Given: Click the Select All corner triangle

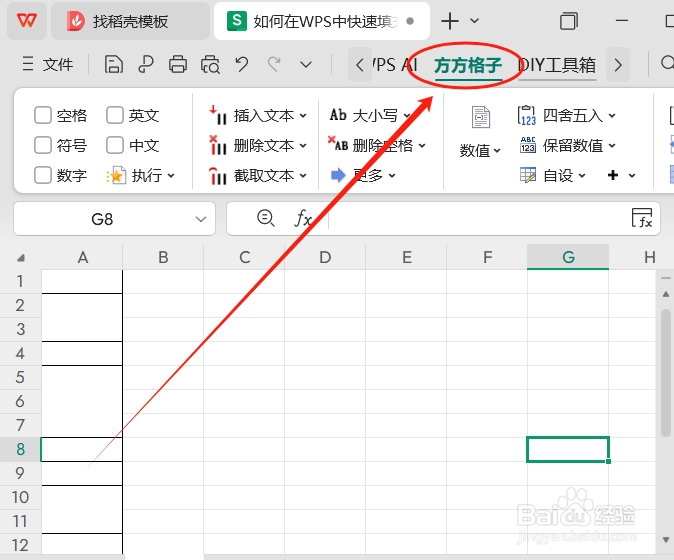Looking at the screenshot, I should (21, 258).
